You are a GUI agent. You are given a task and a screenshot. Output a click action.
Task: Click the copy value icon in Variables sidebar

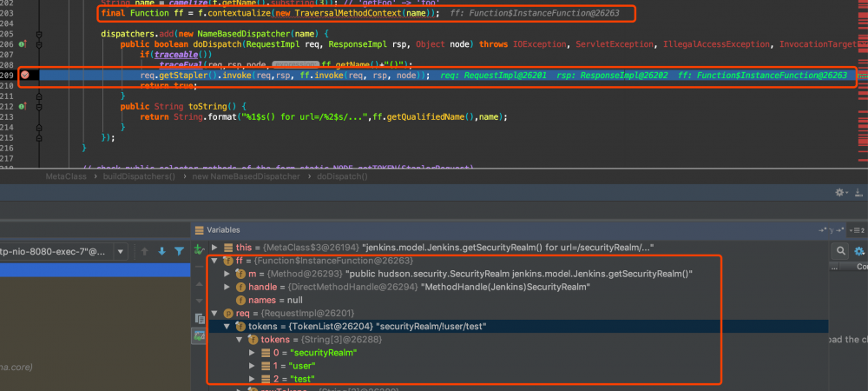pyautogui.click(x=199, y=318)
